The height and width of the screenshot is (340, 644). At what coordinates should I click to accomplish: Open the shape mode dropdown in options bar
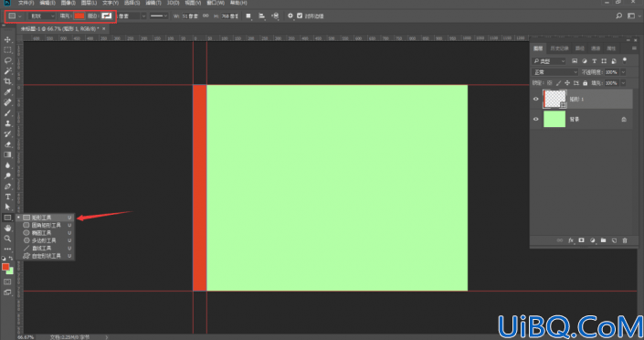[42, 16]
